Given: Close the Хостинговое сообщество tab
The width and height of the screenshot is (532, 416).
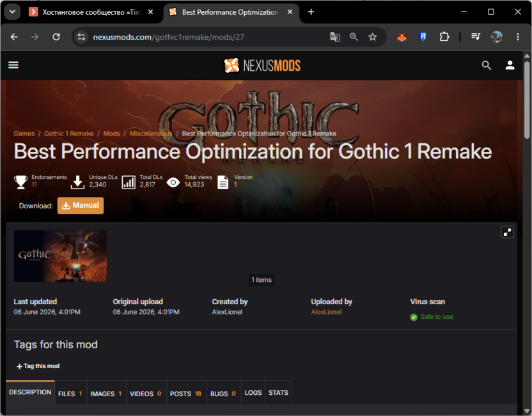Looking at the screenshot, I should [151, 12].
